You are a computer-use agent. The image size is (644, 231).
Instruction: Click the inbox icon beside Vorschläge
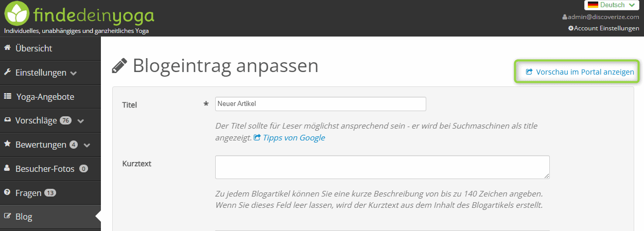tap(7, 120)
